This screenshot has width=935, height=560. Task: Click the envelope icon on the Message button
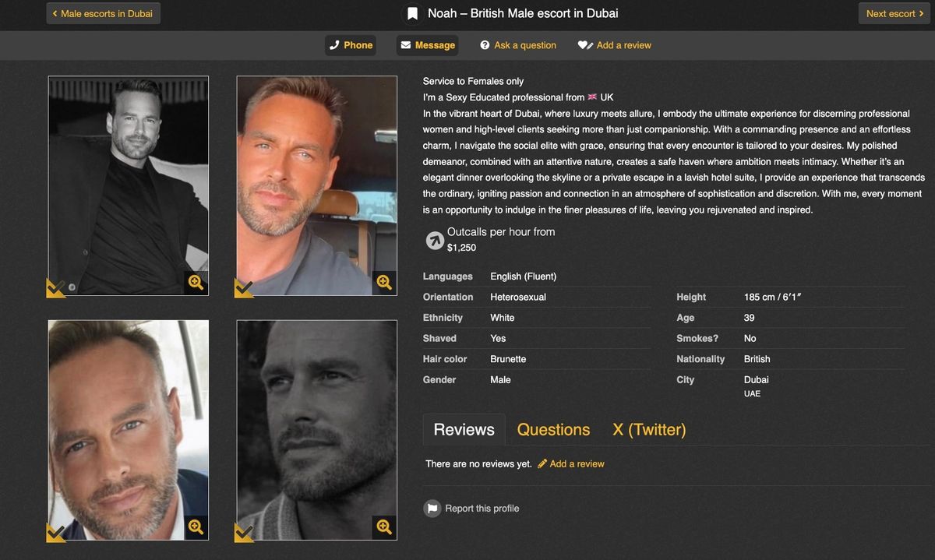(408, 44)
